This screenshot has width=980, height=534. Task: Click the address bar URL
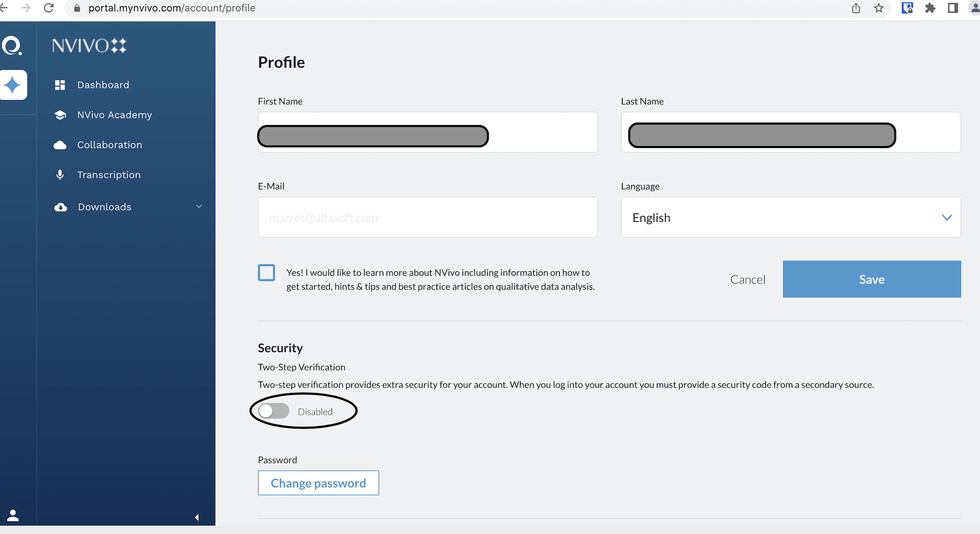pyautogui.click(x=172, y=8)
